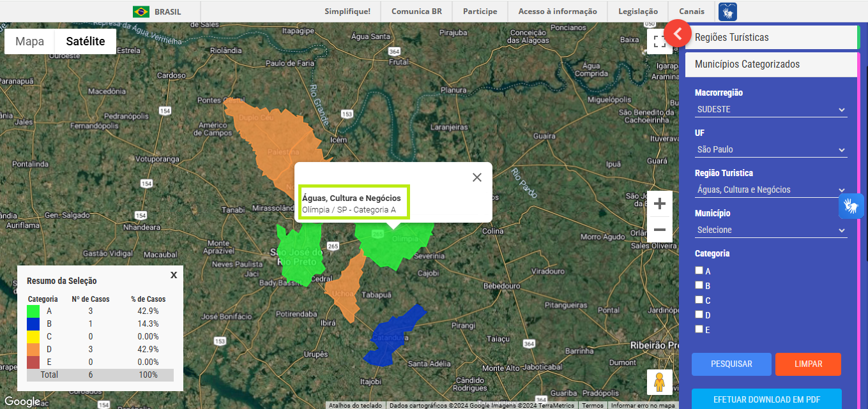This screenshot has height=409, width=868.
Task: Open the Município Selecione dropdown
Action: point(771,230)
